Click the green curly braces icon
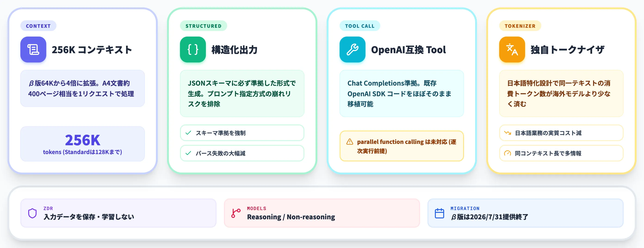Image resolution: width=644 pixels, height=248 pixels. pos(193,50)
